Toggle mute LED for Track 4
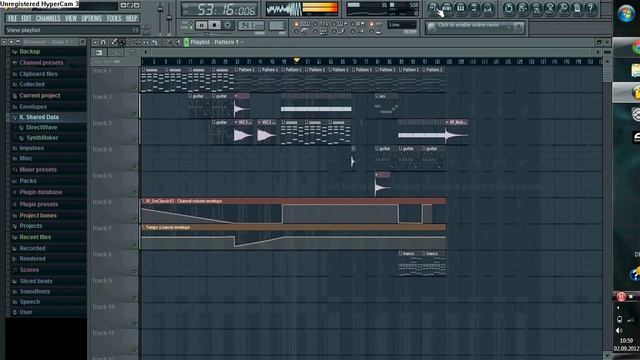This screenshot has height=360, width=640. click(x=134, y=166)
